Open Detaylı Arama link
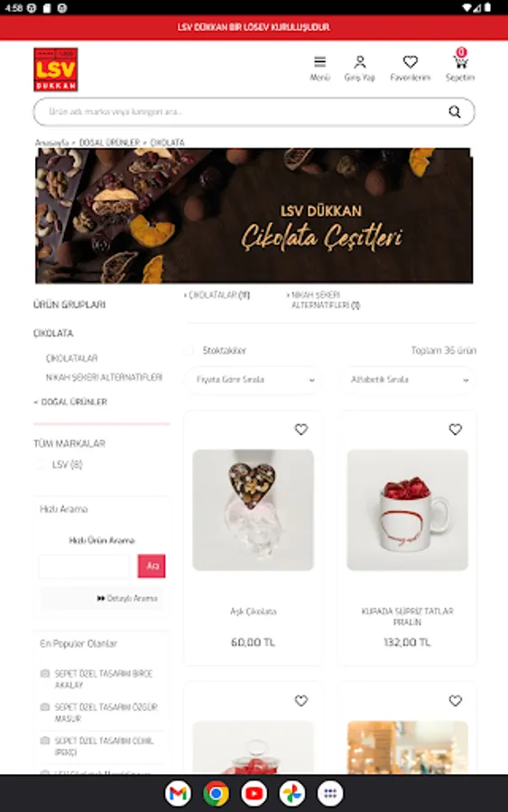Image resolution: width=508 pixels, height=812 pixels. 127,598
